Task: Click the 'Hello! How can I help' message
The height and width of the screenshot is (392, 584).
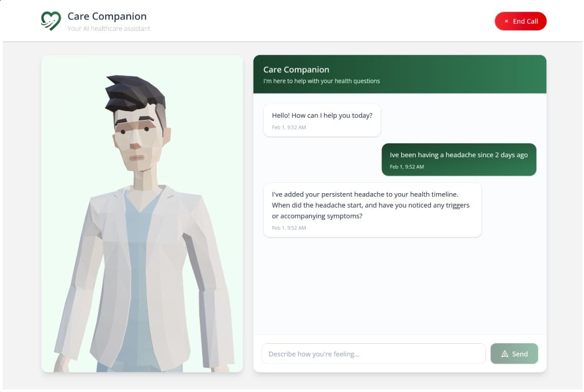Action: coord(322,115)
